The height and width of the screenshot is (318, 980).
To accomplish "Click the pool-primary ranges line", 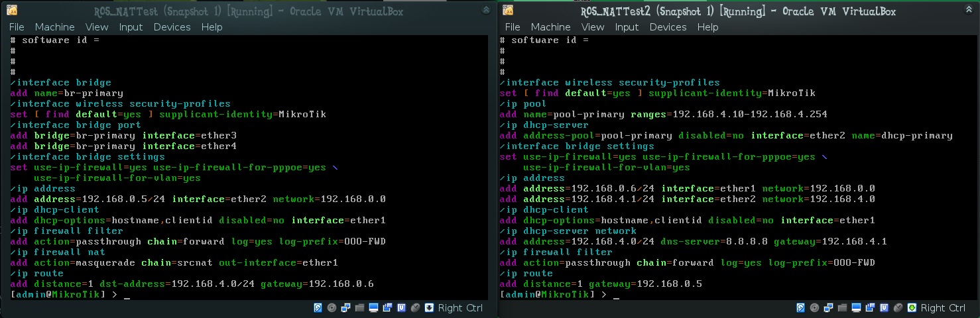I will [x=664, y=115].
